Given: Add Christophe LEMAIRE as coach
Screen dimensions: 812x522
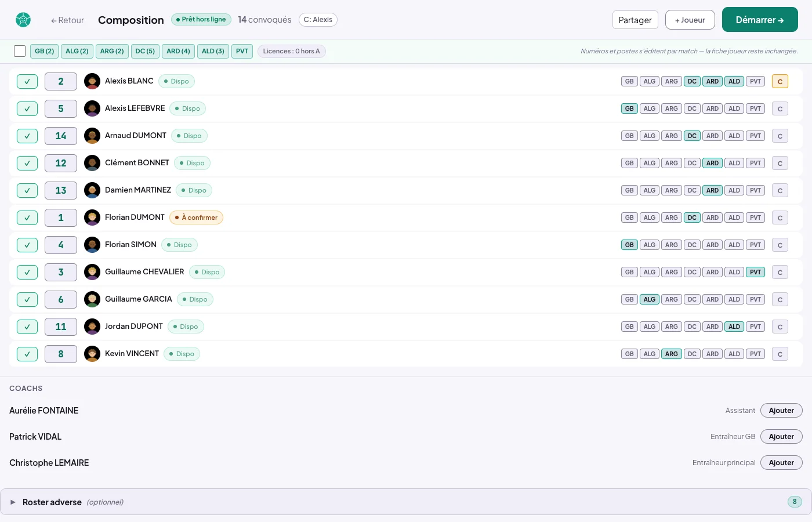Looking at the screenshot, I should click(781, 463).
